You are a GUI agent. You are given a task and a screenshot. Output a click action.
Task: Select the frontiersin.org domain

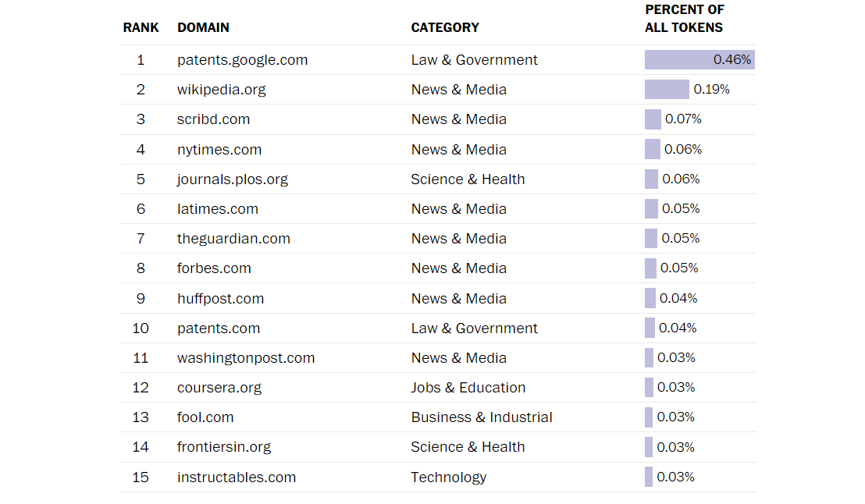pos(224,447)
